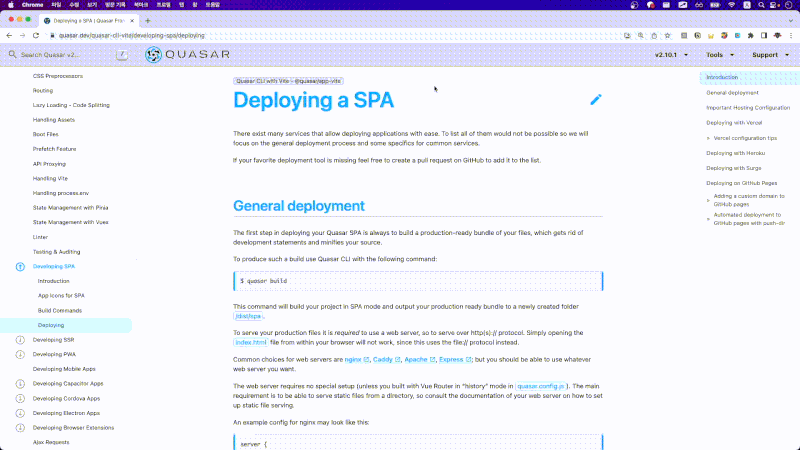
Task: Open the Apache external link
Action: 420,360
